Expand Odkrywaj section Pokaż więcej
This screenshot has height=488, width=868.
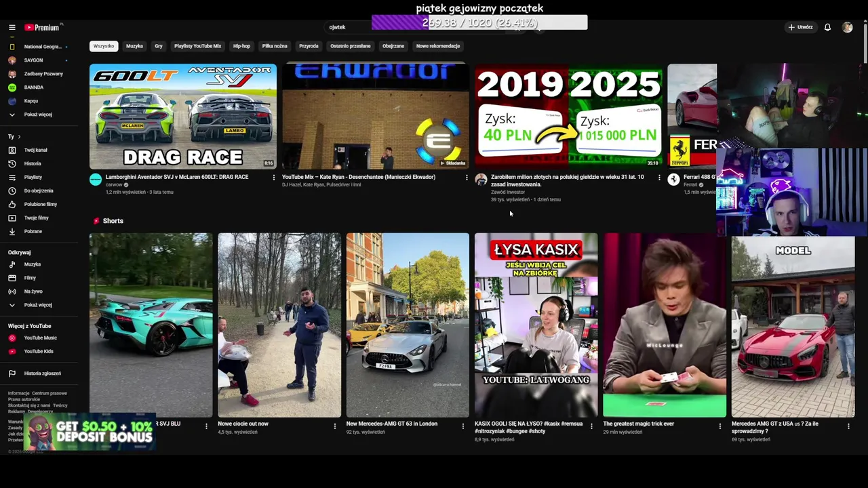(38, 305)
